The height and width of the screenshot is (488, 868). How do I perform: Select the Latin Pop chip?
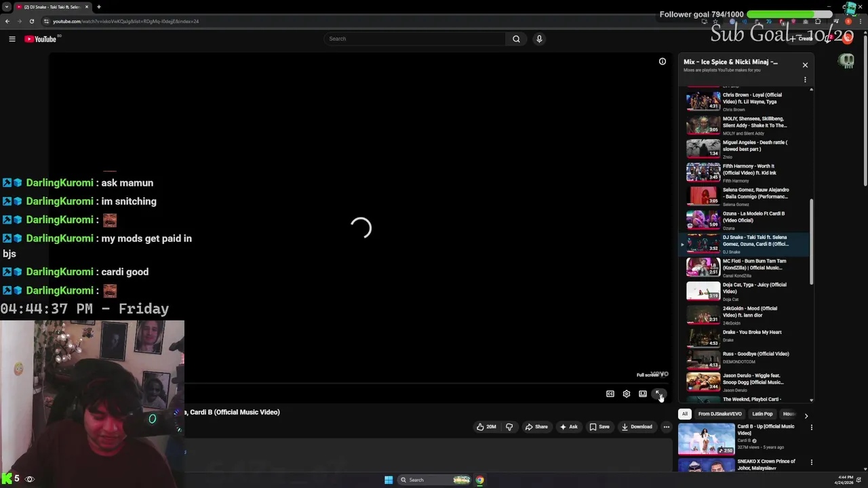pos(762,414)
